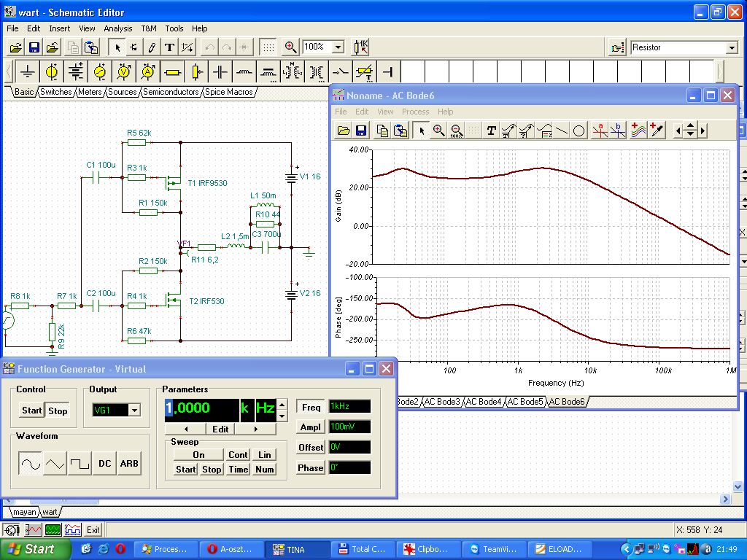747x560 pixels.
Task: Select the ground symbol component
Action: point(28,71)
